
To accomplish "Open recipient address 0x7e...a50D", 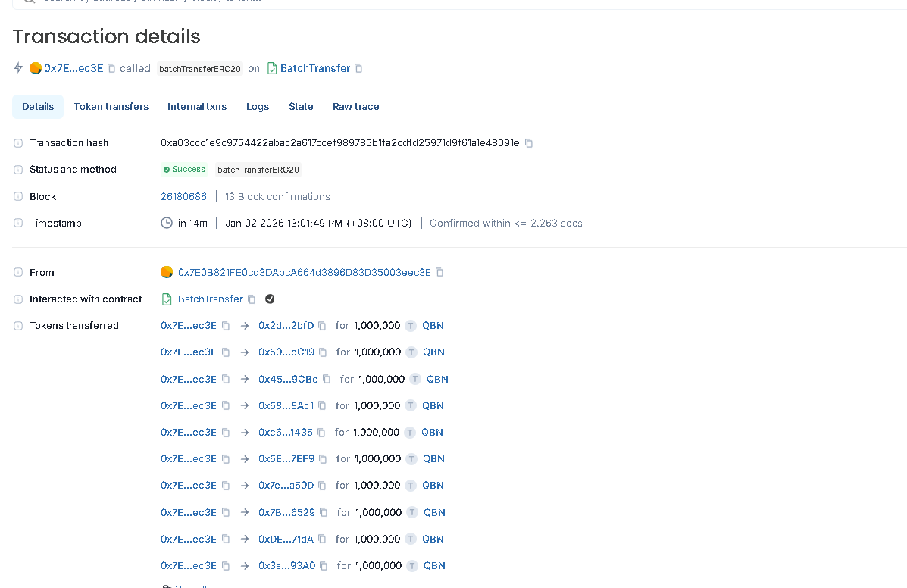I will (286, 486).
